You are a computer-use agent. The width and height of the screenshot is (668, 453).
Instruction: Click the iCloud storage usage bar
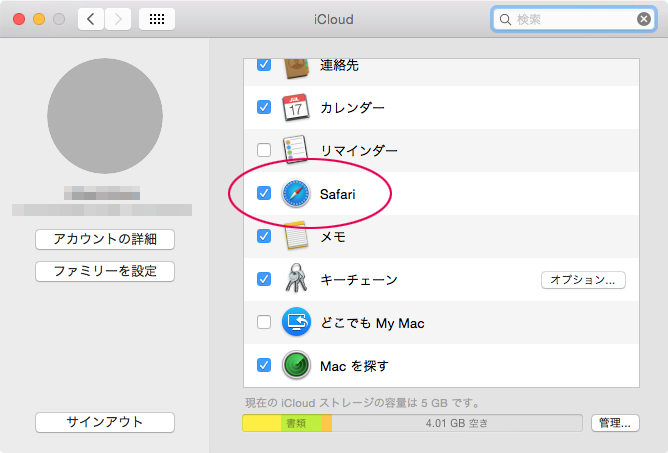point(412,423)
